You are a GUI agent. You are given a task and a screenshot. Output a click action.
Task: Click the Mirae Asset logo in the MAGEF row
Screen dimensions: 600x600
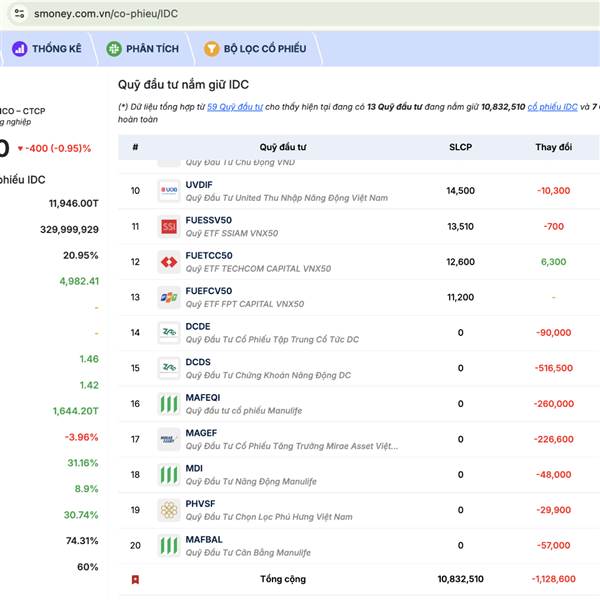[x=169, y=439]
